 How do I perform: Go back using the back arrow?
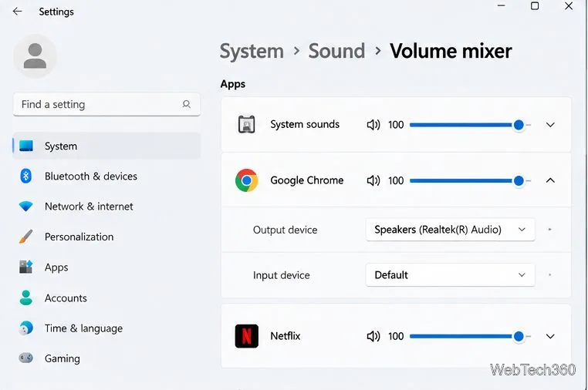17,12
